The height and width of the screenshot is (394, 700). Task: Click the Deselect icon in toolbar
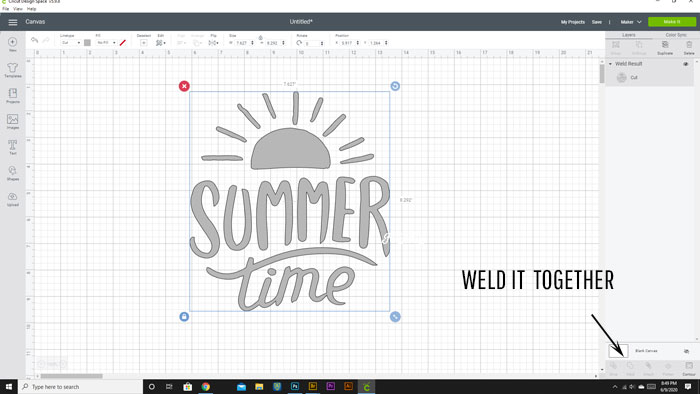144,43
